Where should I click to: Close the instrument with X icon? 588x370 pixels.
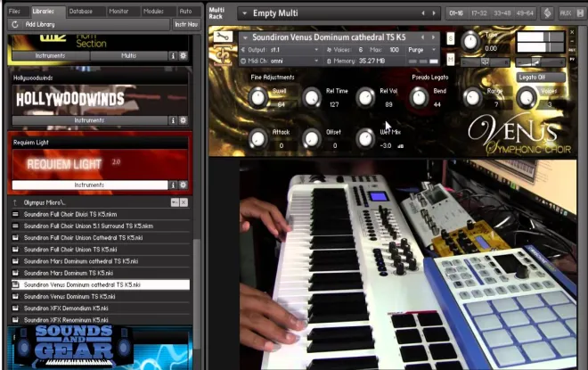572,32
